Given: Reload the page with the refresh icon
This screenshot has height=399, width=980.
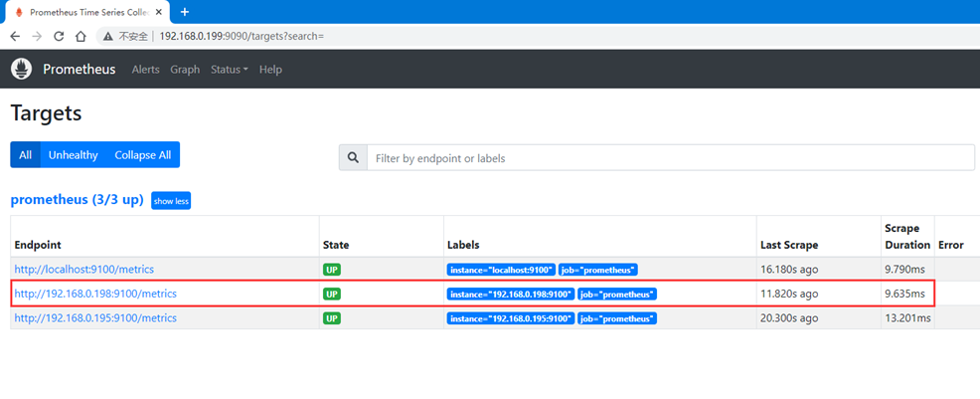Looking at the screenshot, I should [59, 36].
